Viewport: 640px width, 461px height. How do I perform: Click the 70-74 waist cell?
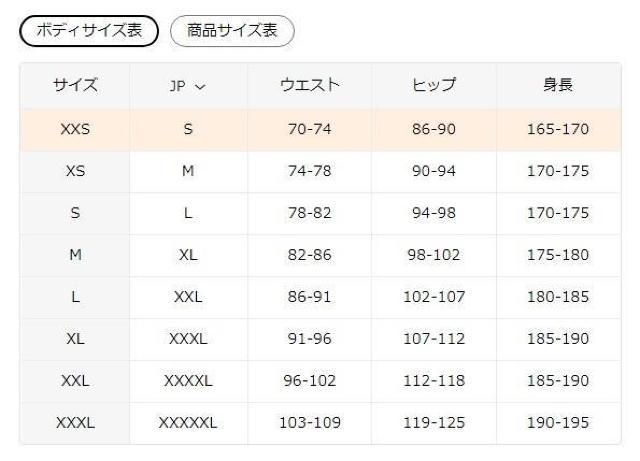pos(309,129)
